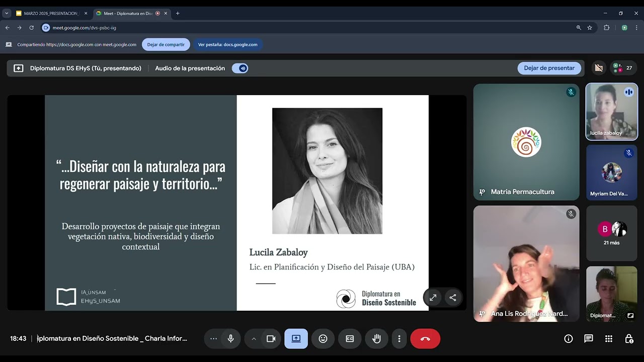The height and width of the screenshot is (362, 644).
Task: Reload the Meet page
Action: coord(31,28)
